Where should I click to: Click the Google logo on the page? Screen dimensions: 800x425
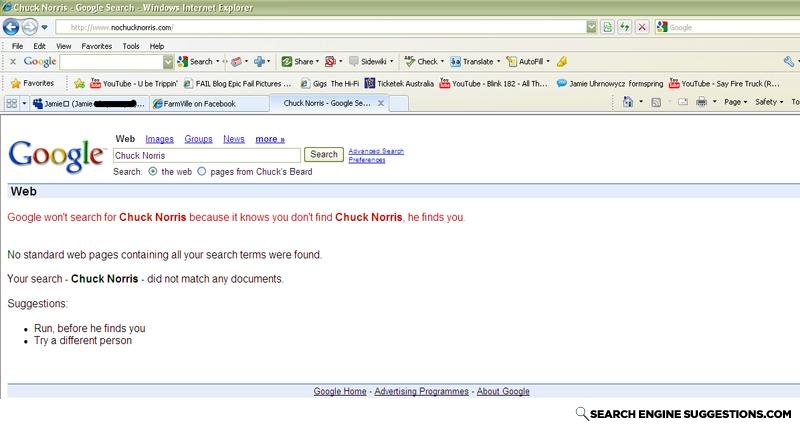click(x=56, y=156)
